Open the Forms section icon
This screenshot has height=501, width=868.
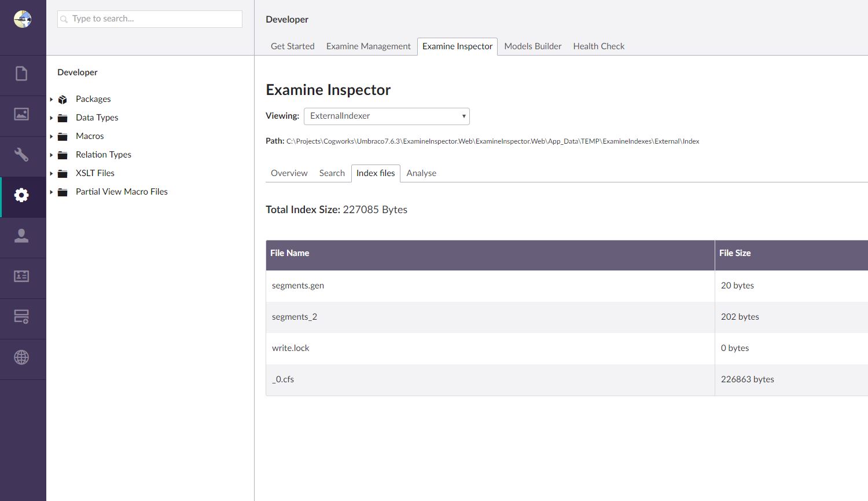coord(21,317)
